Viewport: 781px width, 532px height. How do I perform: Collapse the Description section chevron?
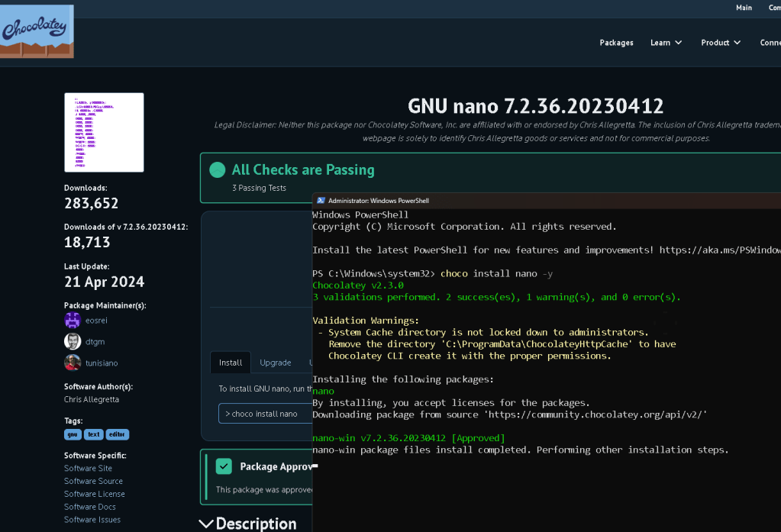click(206, 524)
